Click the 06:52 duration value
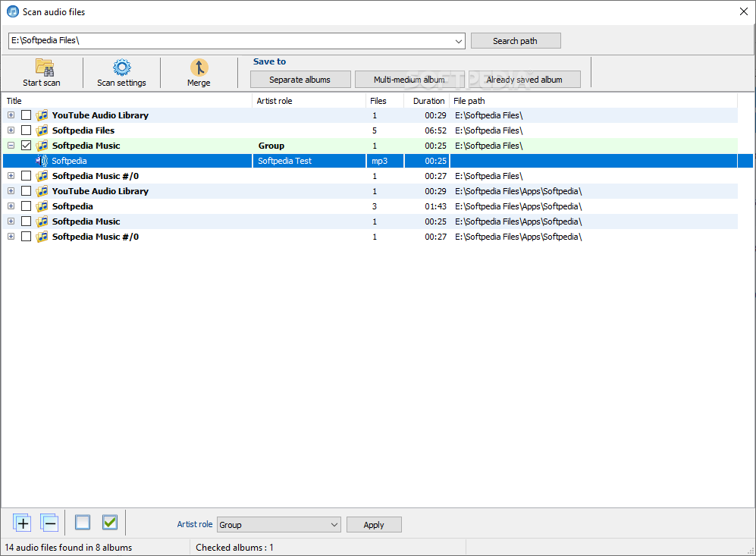Image resolution: width=756 pixels, height=556 pixels. (x=435, y=130)
